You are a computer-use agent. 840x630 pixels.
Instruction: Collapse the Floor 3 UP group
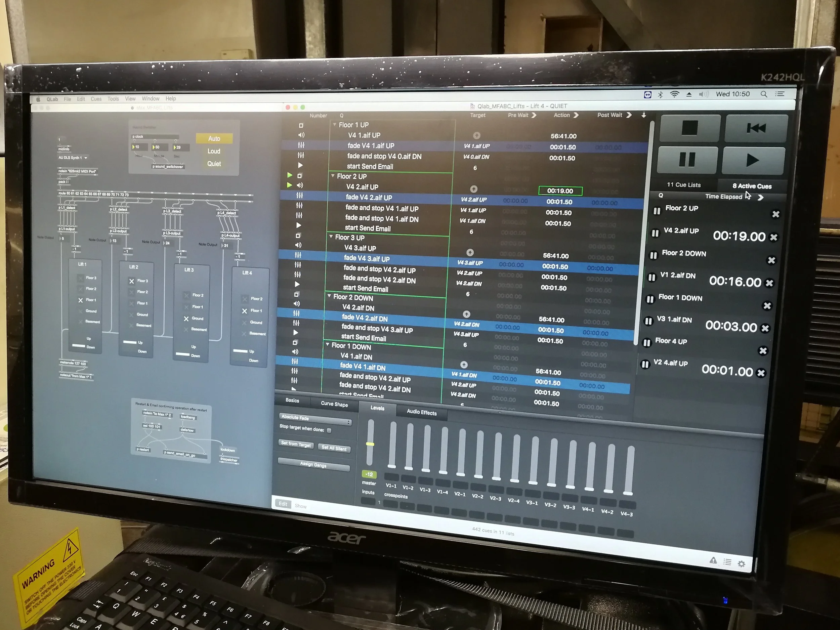pyautogui.click(x=331, y=236)
